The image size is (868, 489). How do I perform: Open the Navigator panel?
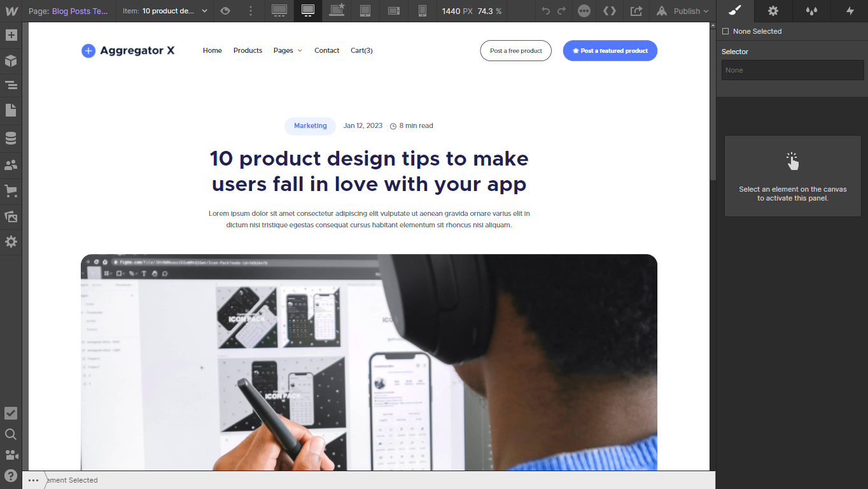pyautogui.click(x=11, y=85)
